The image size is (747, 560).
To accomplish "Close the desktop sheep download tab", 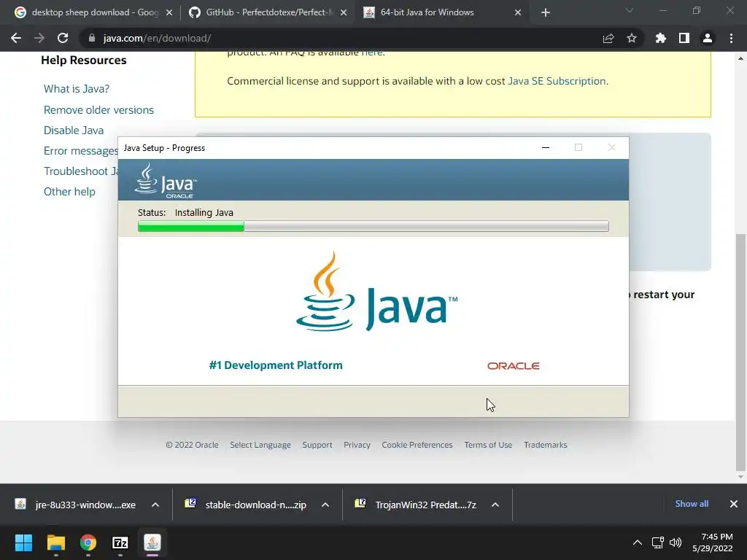I will [x=169, y=12].
